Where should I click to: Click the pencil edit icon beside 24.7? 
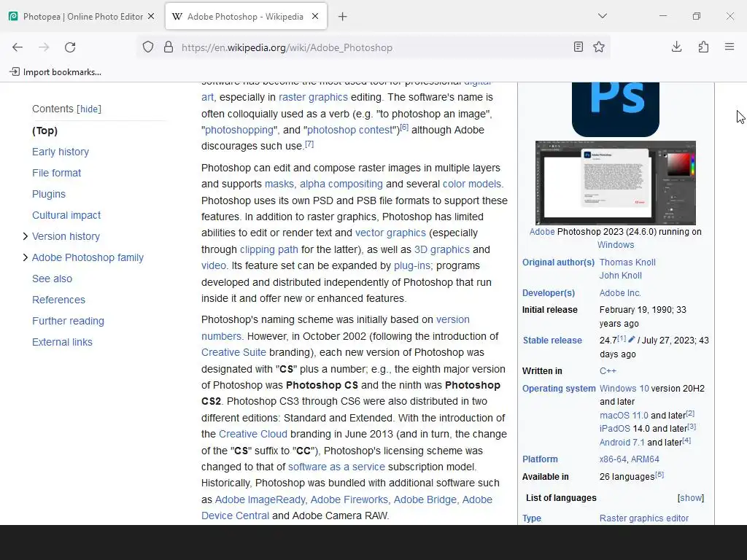pyautogui.click(x=632, y=339)
